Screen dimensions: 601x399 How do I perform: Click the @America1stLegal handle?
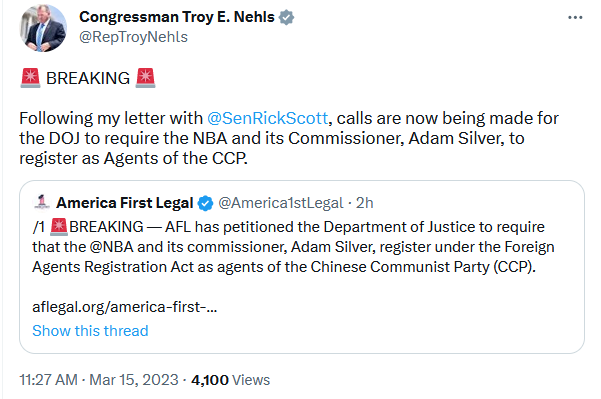coord(281,203)
